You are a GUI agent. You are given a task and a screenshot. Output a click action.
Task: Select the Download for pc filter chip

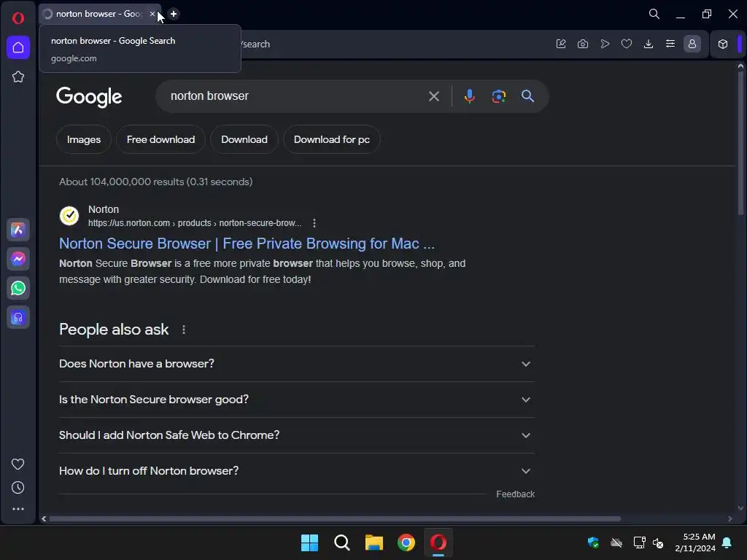[332, 139]
